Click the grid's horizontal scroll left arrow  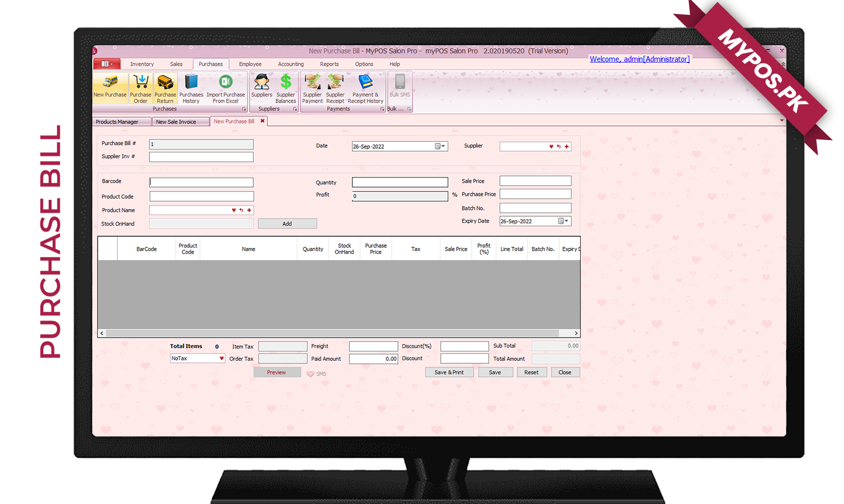[102, 333]
